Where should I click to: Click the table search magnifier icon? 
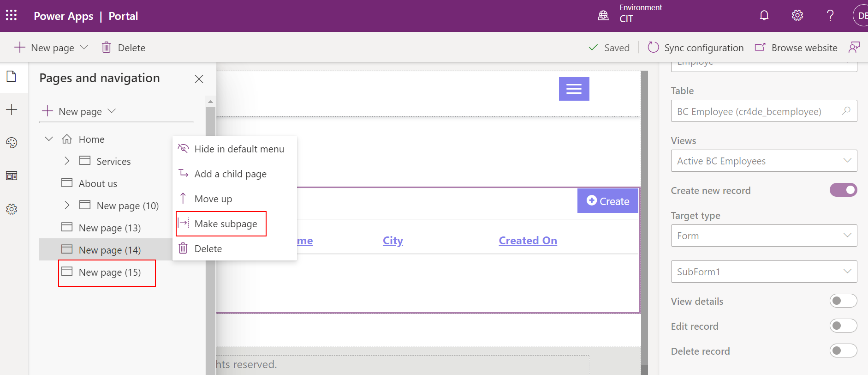pos(846,111)
